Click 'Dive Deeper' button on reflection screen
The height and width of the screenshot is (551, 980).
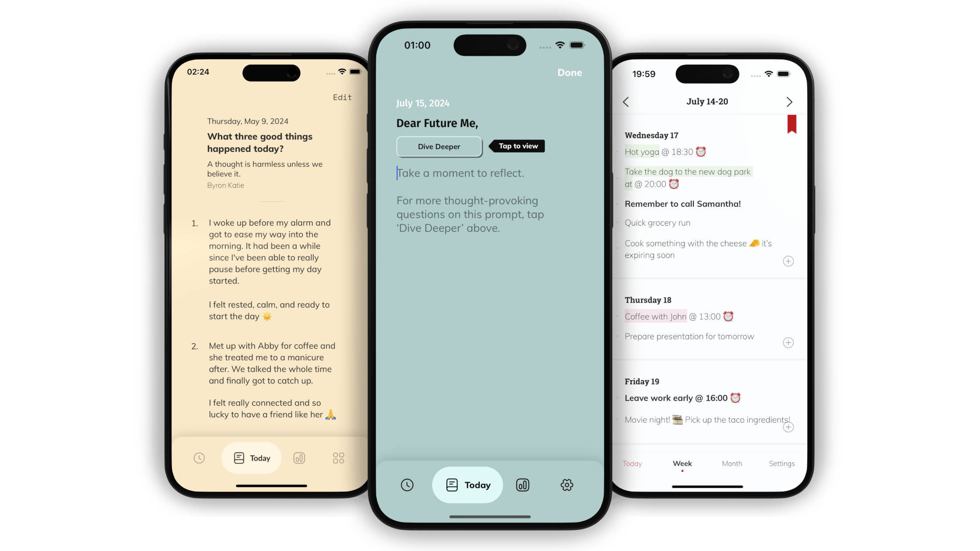pyautogui.click(x=439, y=146)
